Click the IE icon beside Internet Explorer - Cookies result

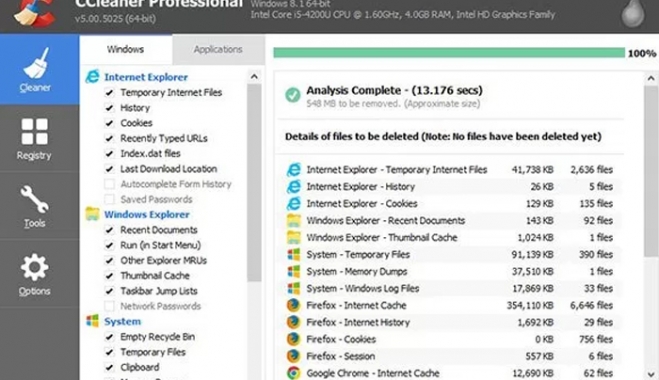[294, 203]
